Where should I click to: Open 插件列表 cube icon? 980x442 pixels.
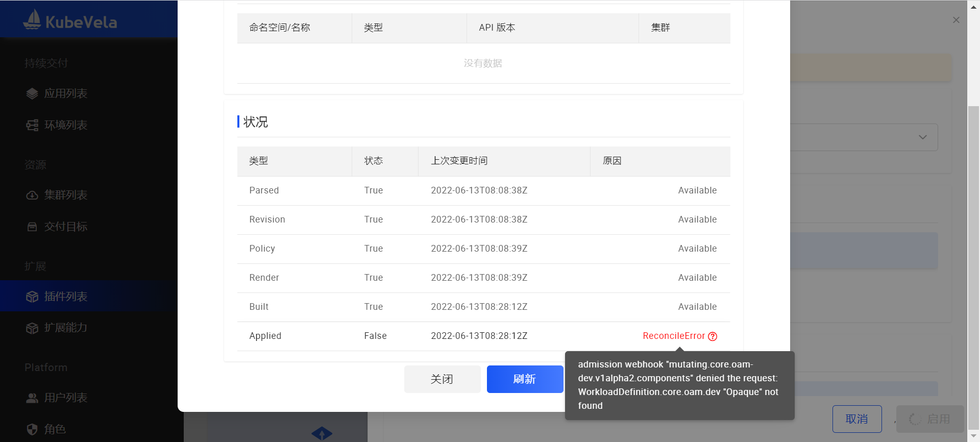(32, 297)
